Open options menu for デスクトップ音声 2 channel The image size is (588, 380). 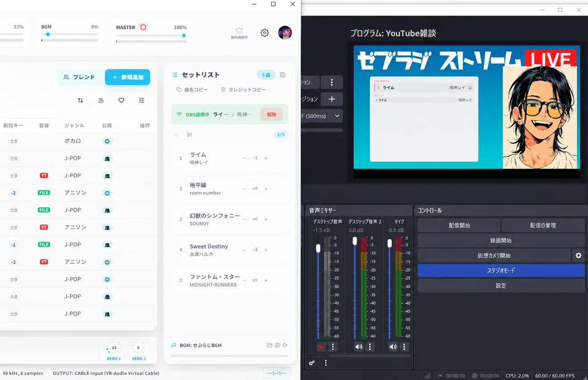click(370, 347)
